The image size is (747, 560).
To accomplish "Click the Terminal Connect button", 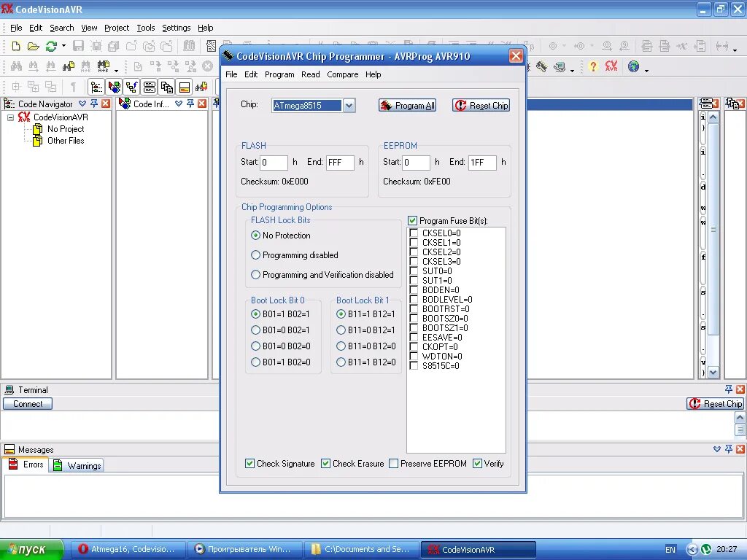I will (28, 404).
